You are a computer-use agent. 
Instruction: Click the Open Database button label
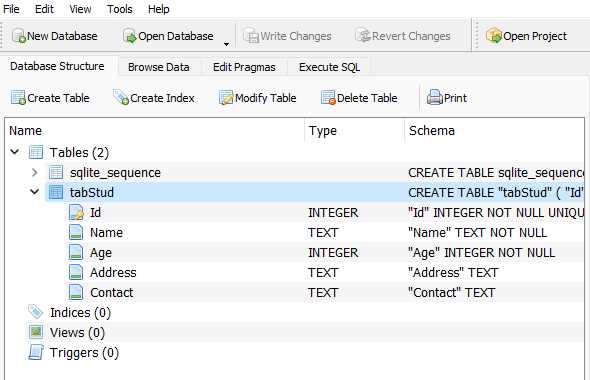tap(176, 36)
